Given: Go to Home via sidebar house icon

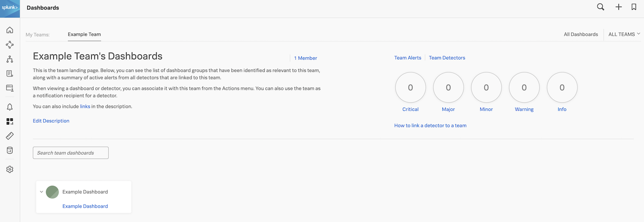Looking at the screenshot, I should pos(10,30).
